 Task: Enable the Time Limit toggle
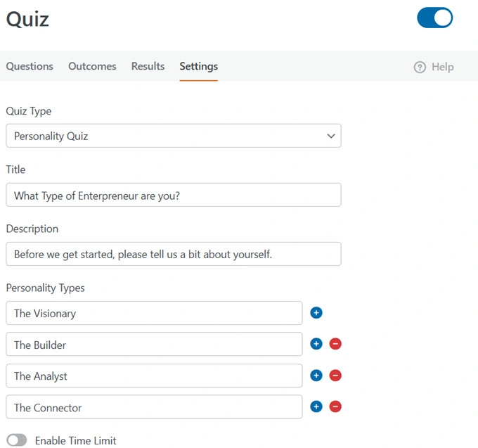coord(17,440)
